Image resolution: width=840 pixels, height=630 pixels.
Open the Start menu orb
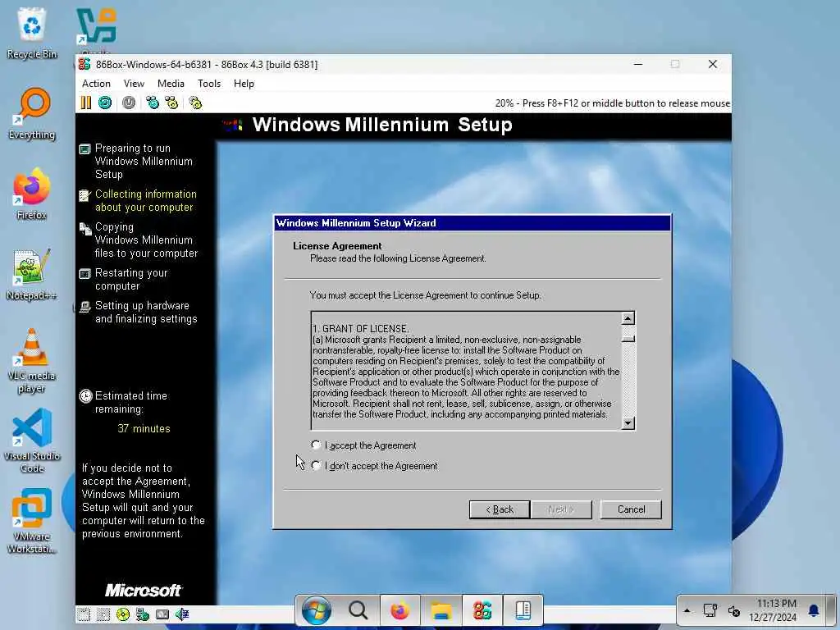tap(316, 610)
